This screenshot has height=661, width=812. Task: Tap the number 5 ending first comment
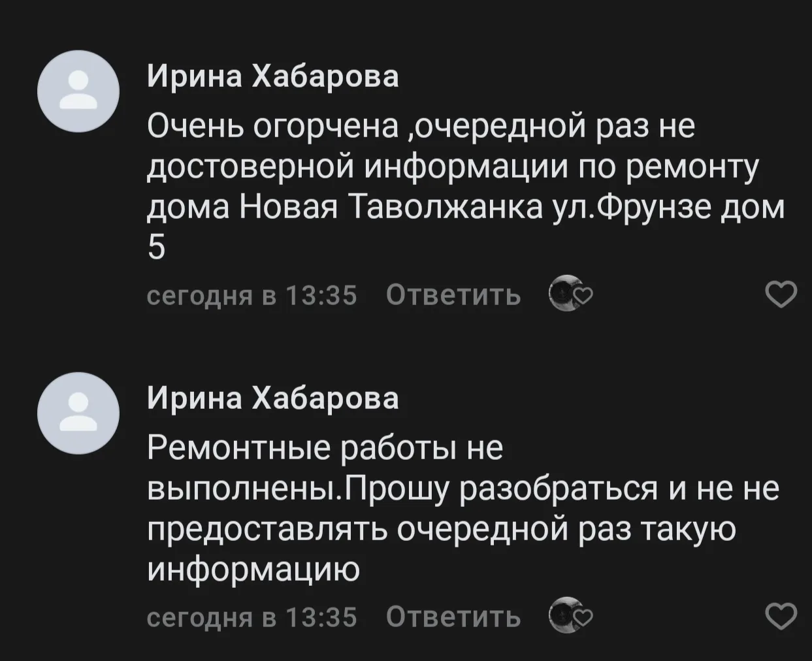157,248
